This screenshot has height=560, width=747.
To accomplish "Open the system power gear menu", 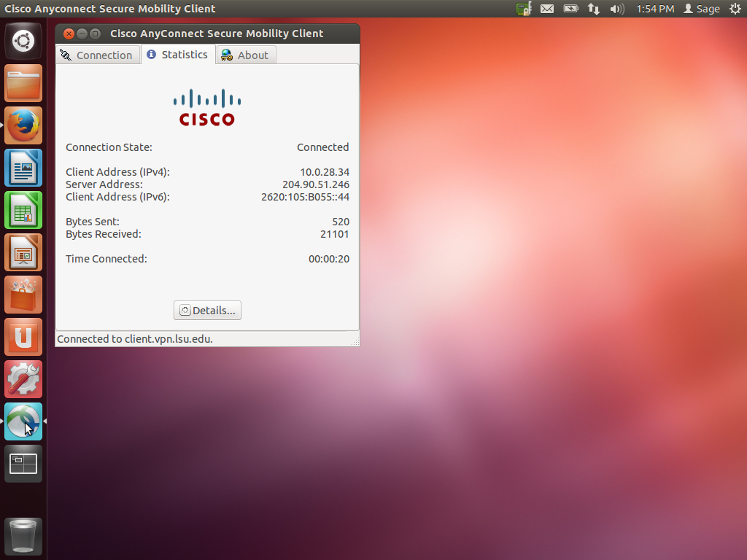I will [735, 9].
